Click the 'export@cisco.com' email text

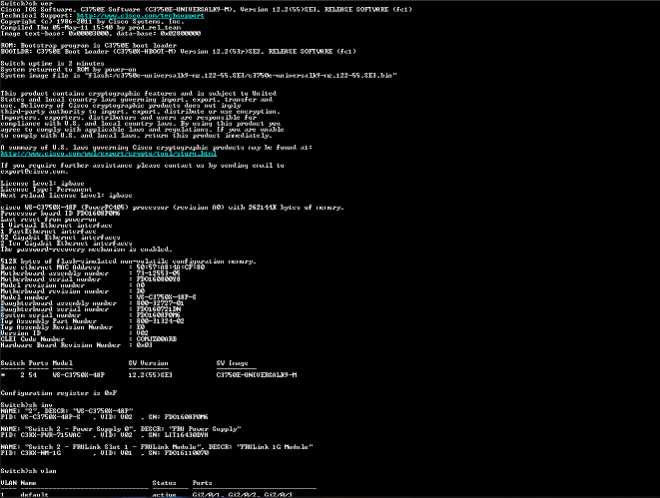click(x=32, y=171)
